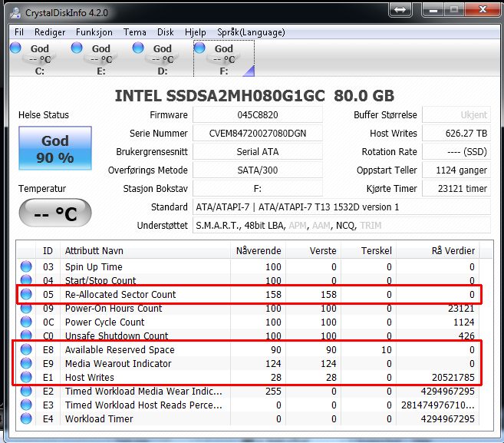This screenshot has height=443, width=504.
Task: Select the Power Cycle Count row name
Action: coord(105,322)
